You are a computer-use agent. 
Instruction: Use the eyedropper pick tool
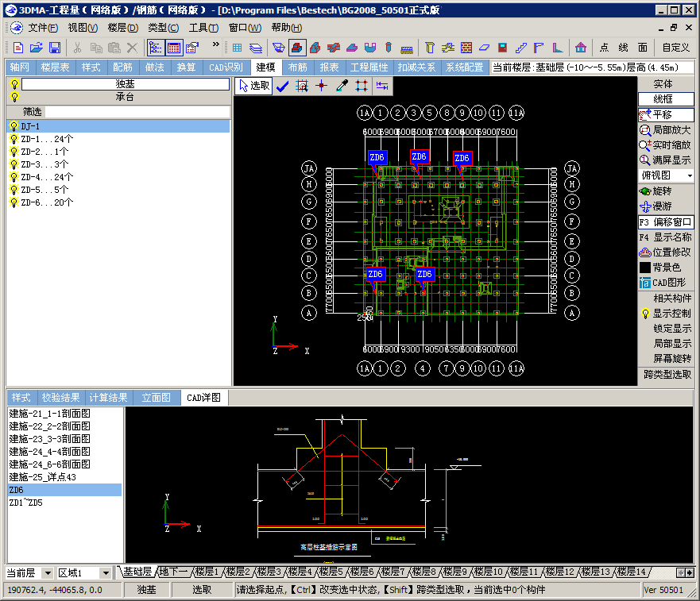[342, 86]
